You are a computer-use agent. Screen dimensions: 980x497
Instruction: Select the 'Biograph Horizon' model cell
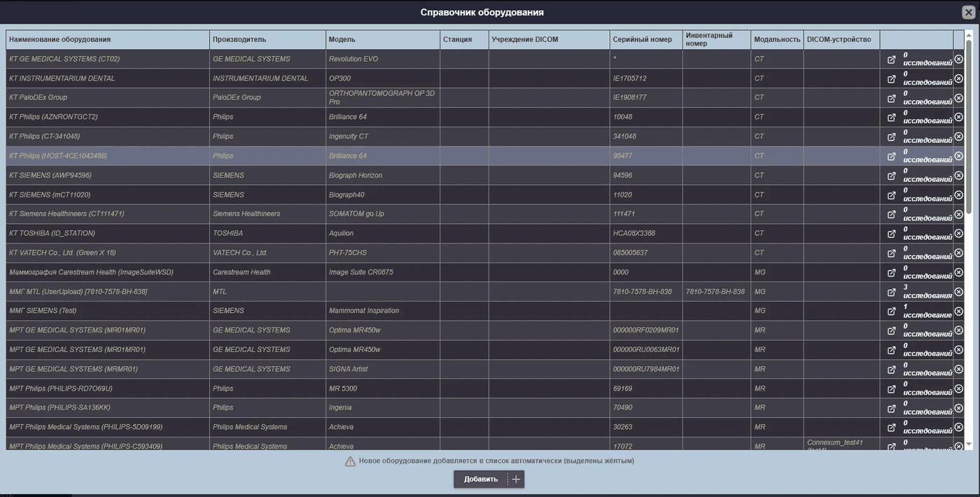[x=383, y=175]
